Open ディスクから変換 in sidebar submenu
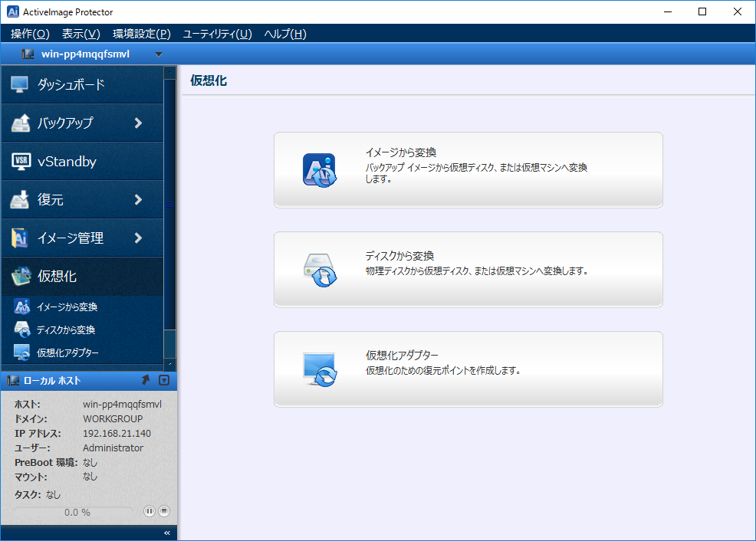 66,330
